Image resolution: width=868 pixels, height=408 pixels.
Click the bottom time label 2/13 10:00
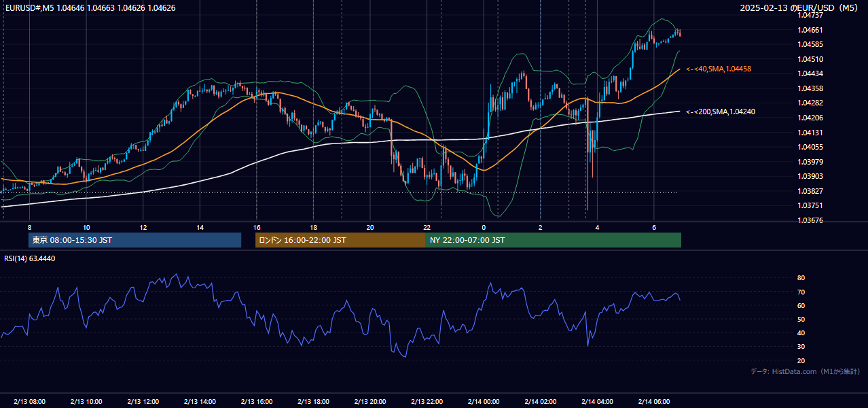point(86,401)
